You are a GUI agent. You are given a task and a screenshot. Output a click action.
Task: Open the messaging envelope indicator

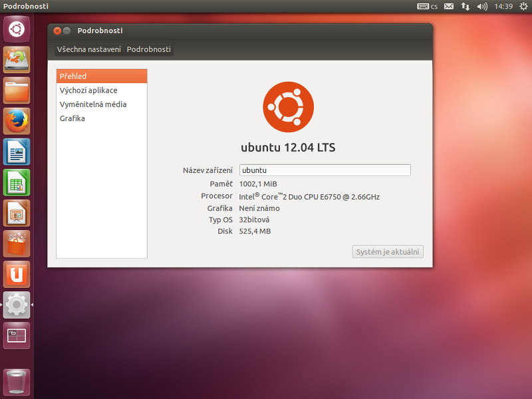[449, 6]
